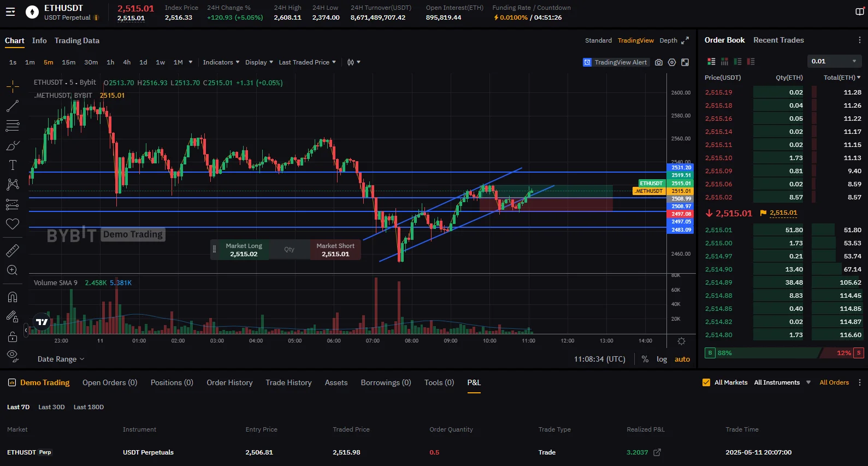Viewport: 868px width, 466px height.
Task: Switch to the Depth chart view
Action: (x=668, y=40)
